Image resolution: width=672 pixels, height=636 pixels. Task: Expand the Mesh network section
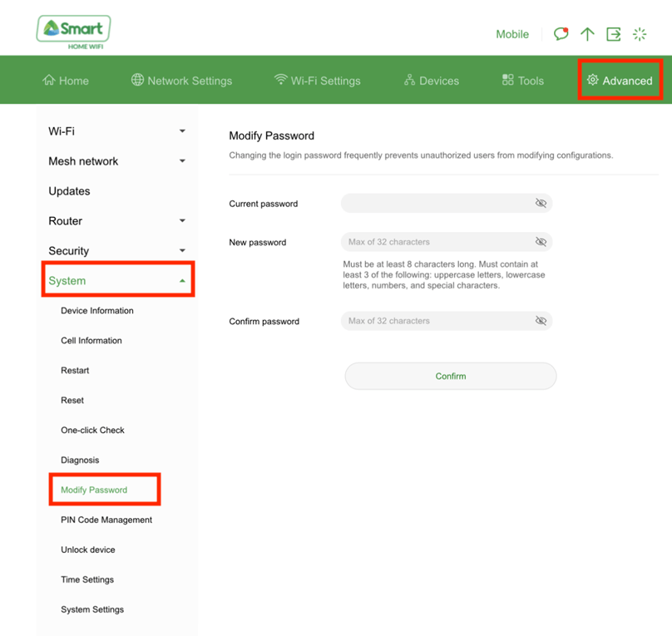pyautogui.click(x=116, y=161)
